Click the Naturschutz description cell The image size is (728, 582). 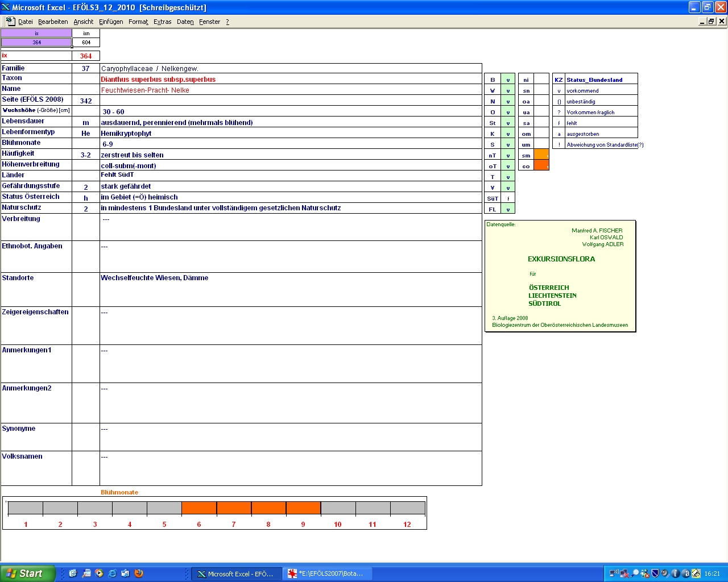click(291, 208)
